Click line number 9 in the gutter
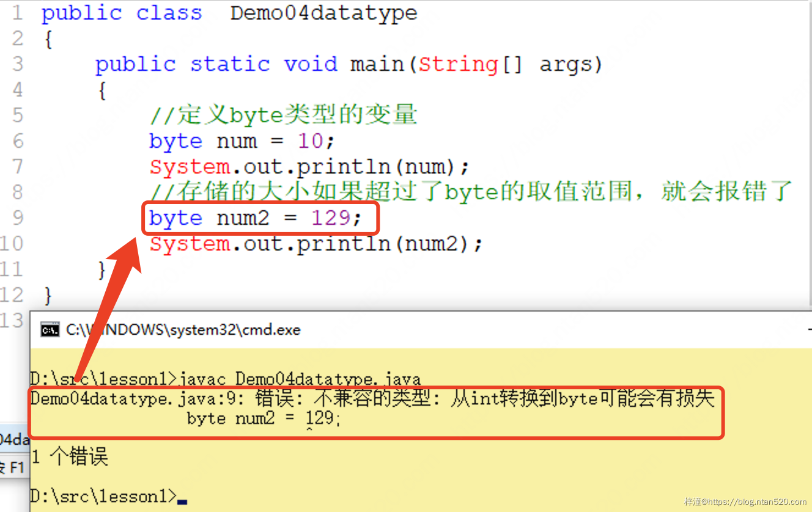The image size is (812, 512). tap(17, 218)
